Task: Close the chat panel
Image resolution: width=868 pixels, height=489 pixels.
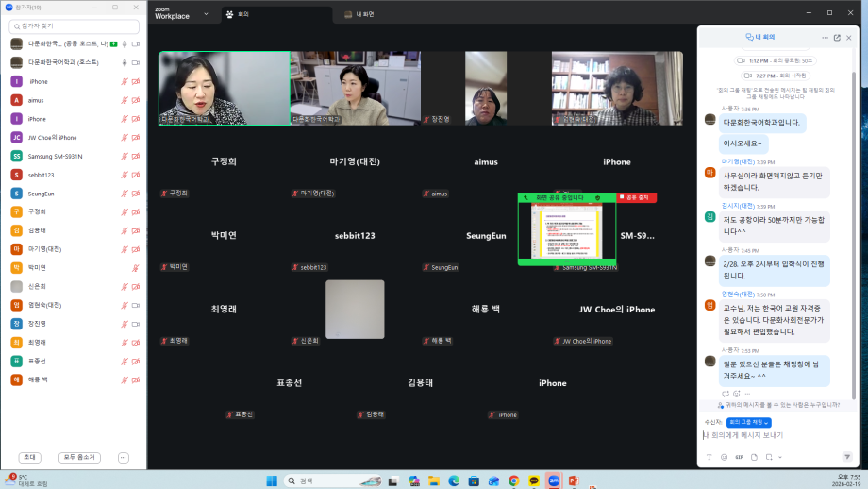Action: click(x=848, y=38)
